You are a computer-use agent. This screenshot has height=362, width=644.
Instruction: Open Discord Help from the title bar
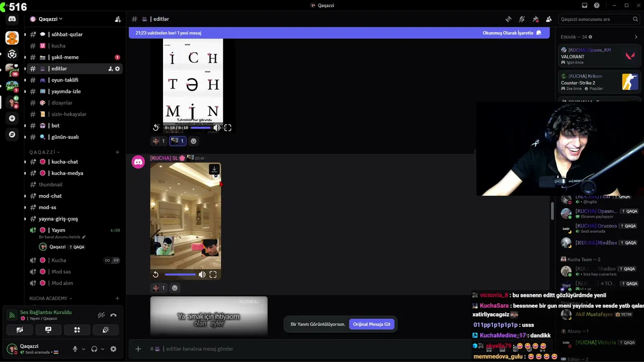tap(597, 6)
